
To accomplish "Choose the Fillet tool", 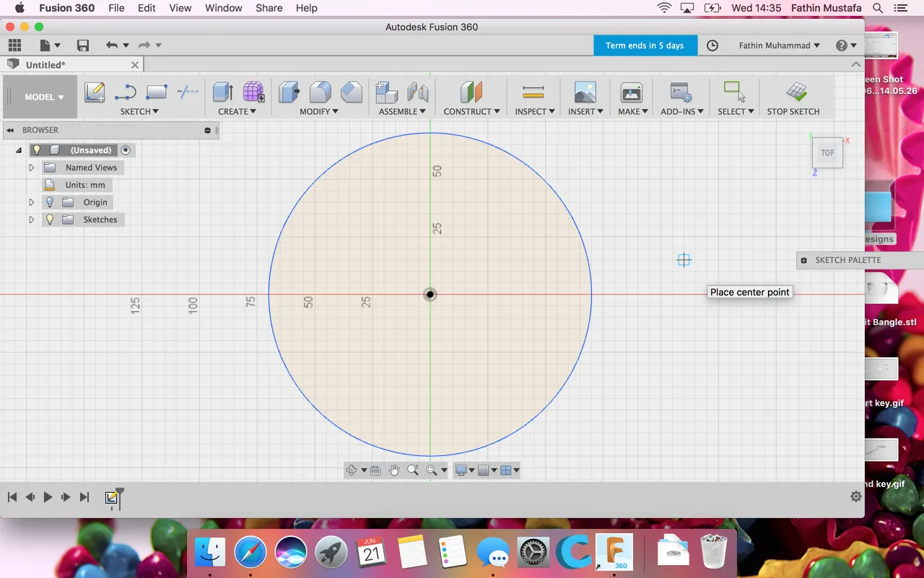I will coord(321,92).
